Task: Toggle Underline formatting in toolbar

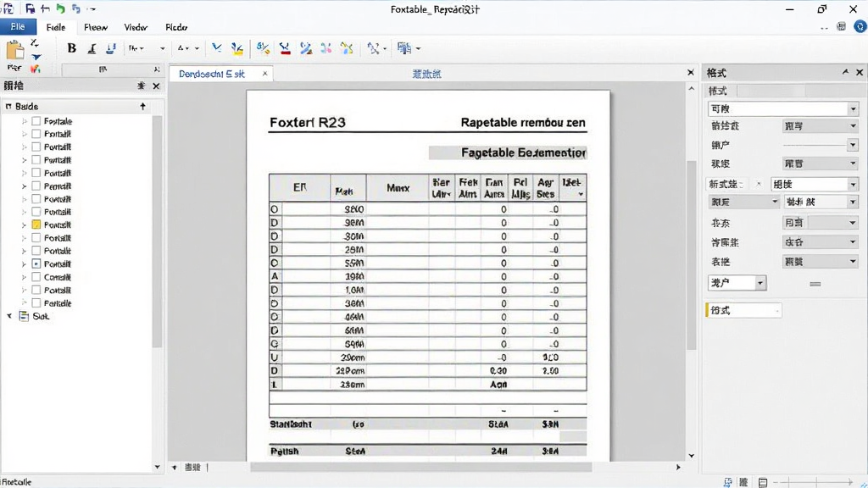Action: click(111, 48)
